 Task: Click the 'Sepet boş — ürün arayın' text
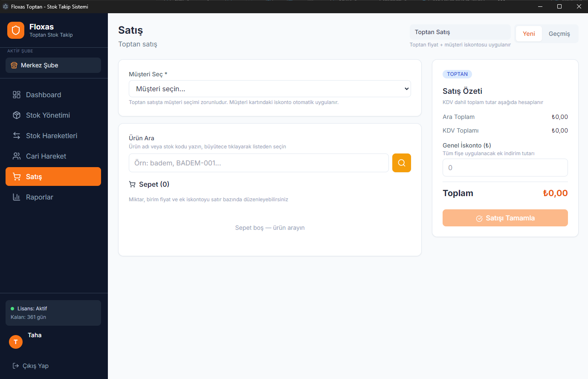pos(270,228)
